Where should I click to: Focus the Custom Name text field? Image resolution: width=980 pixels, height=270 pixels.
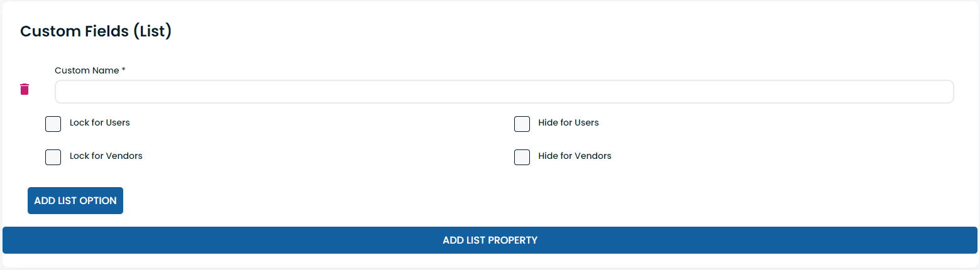(504, 92)
